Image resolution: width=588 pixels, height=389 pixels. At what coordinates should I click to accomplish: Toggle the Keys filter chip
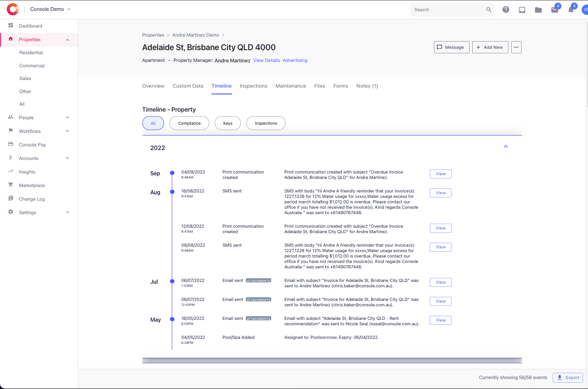pyautogui.click(x=228, y=123)
